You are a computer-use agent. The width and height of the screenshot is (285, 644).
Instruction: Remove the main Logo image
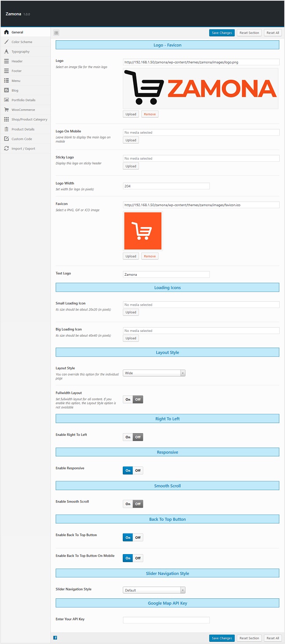[150, 114]
